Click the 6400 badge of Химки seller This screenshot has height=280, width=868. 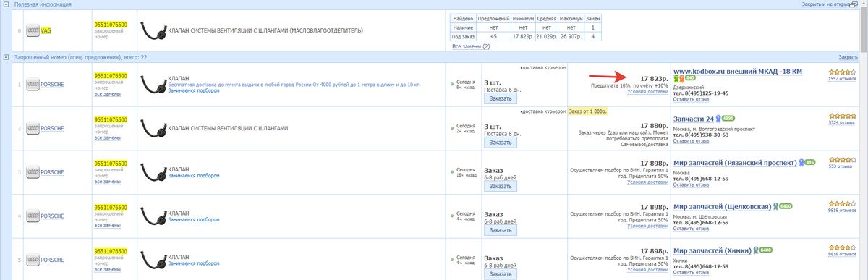tap(765, 250)
